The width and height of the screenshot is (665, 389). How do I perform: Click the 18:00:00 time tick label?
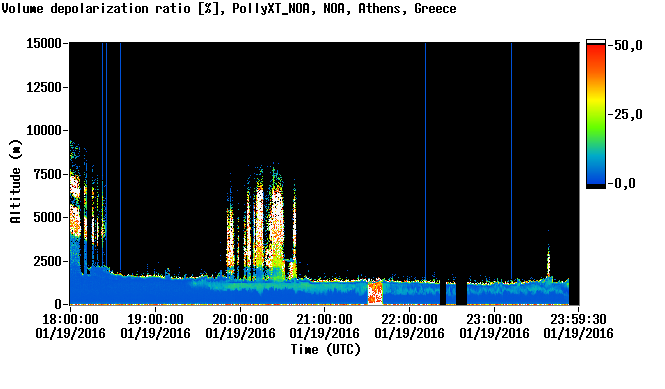tap(70, 319)
